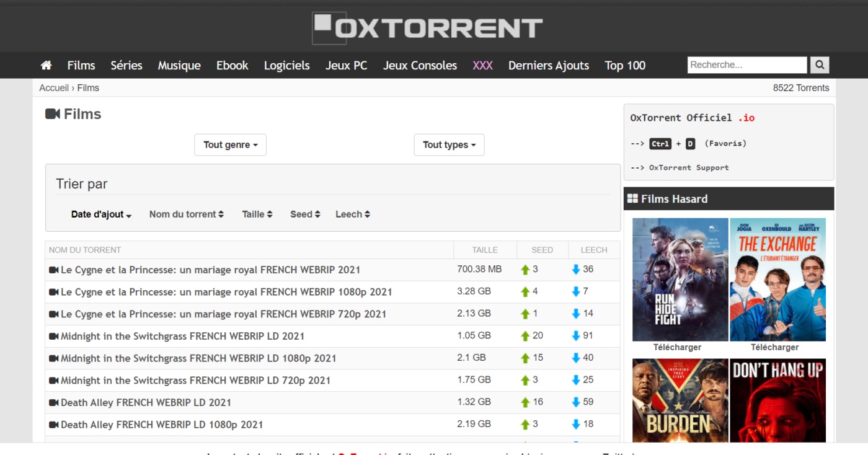The height and width of the screenshot is (455, 868).
Task: Open Burden movie poster
Action: pos(680,400)
